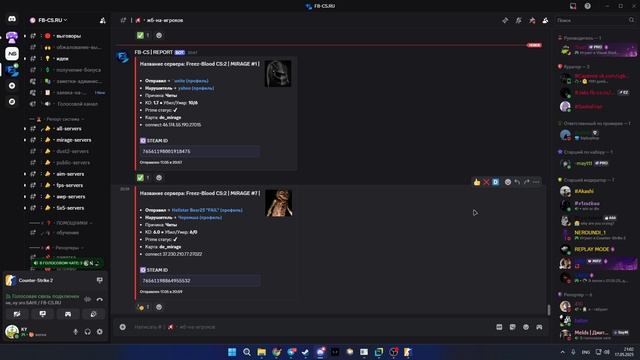Viewport: 640px width, 360px height.
Task: Click the add server plus icon
Action: coord(12,86)
